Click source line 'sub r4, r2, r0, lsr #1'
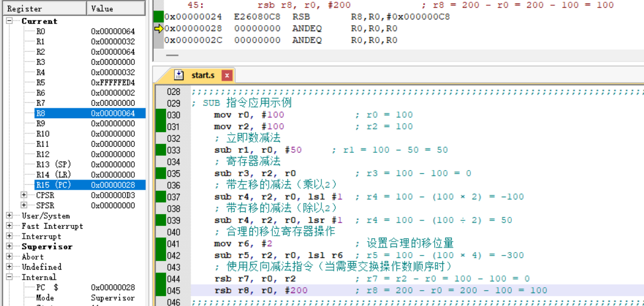 (x=279, y=220)
